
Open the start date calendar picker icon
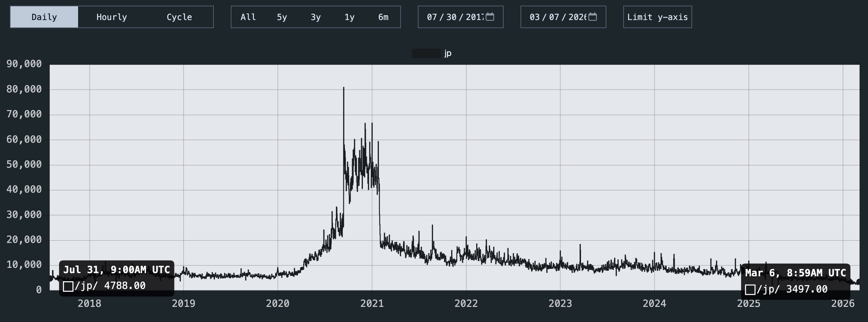(x=490, y=17)
